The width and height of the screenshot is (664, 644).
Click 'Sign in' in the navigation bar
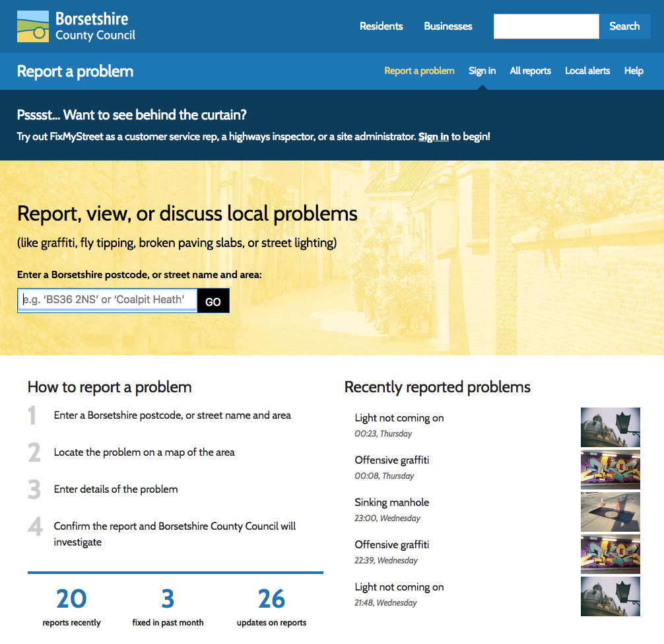(x=482, y=71)
